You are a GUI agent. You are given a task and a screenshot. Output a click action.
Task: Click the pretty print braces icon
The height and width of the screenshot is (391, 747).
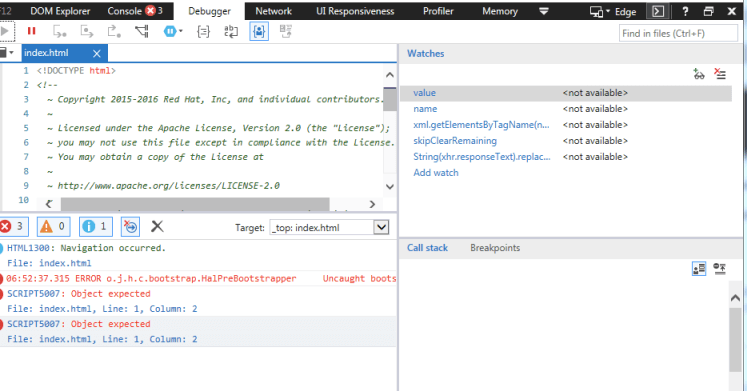click(x=203, y=32)
